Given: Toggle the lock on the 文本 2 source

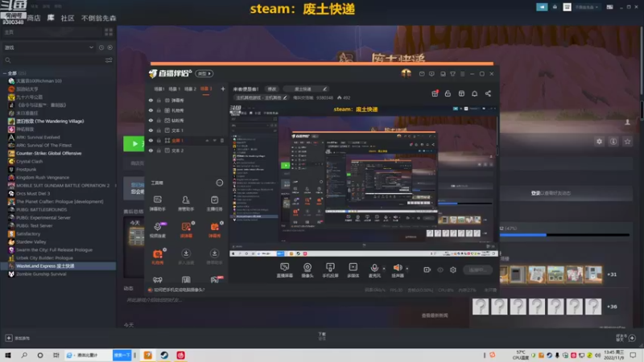Looking at the screenshot, I should pos(159,150).
